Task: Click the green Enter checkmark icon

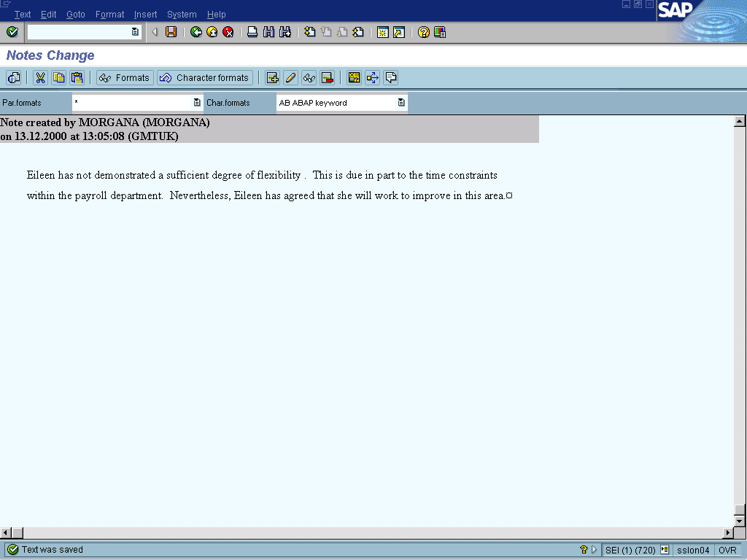Action: [12, 32]
